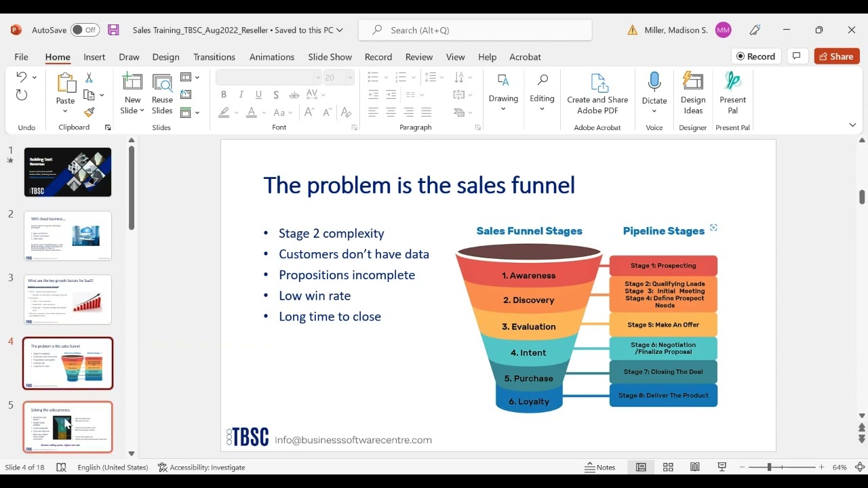
Task: Select slide 2 thumbnail
Action: click(68, 236)
